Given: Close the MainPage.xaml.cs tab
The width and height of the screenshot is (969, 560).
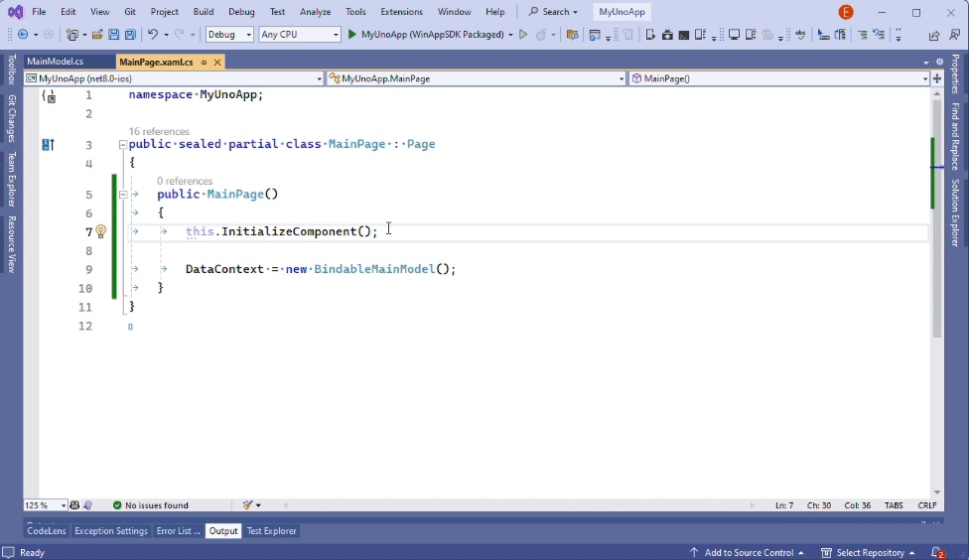Looking at the screenshot, I should click(216, 62).
